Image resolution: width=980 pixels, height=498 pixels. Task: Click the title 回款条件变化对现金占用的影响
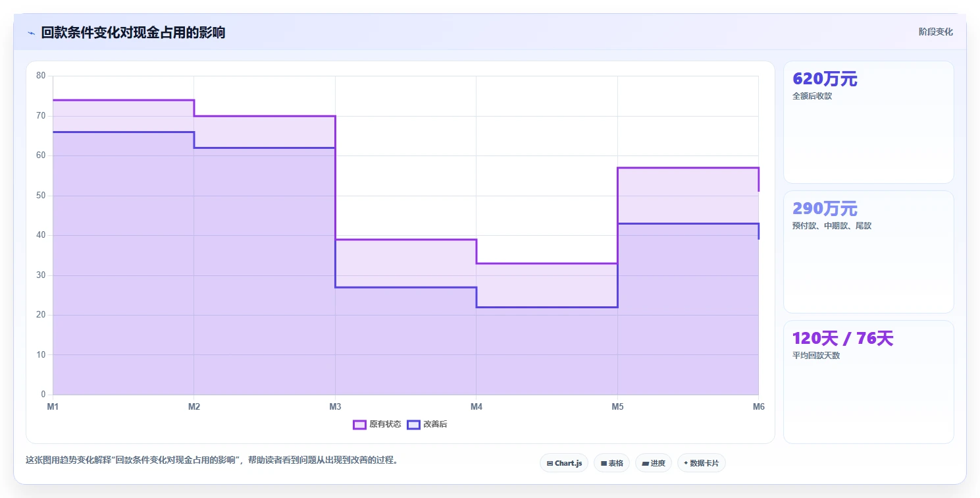coord(133,32)
